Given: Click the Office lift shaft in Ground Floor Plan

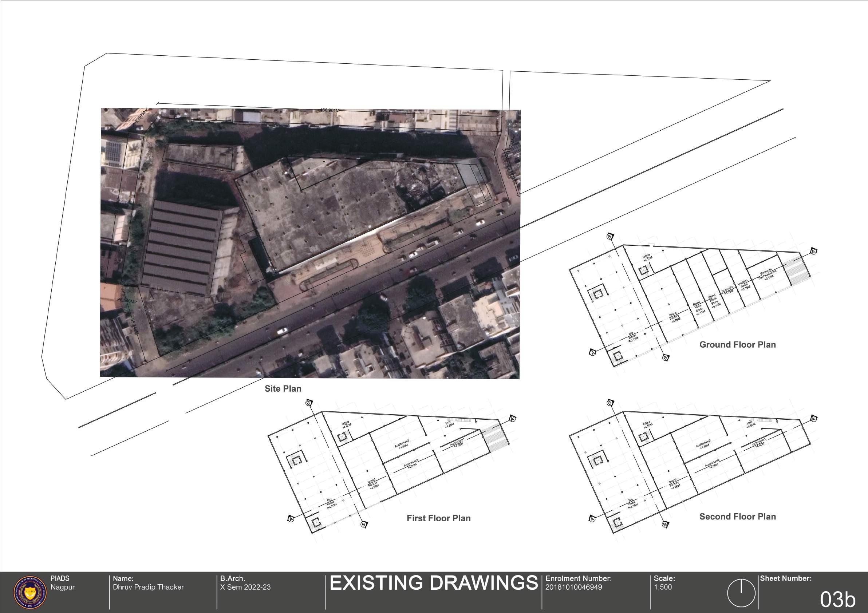Looking at the screenshot, I should (x=644, y=270).
